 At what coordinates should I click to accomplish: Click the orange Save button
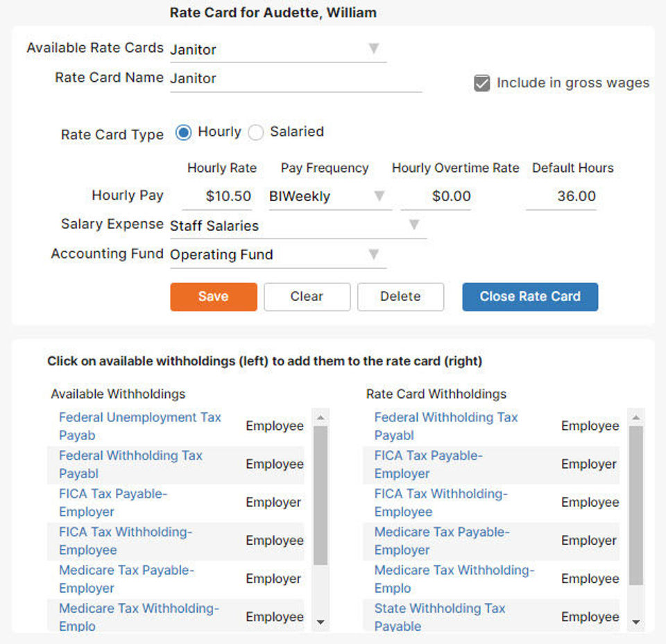213,296
